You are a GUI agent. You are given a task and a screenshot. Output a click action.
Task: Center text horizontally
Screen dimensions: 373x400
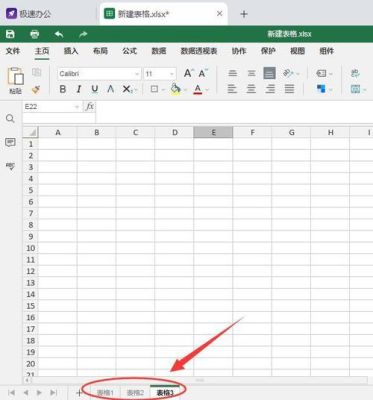coord(251,89)
